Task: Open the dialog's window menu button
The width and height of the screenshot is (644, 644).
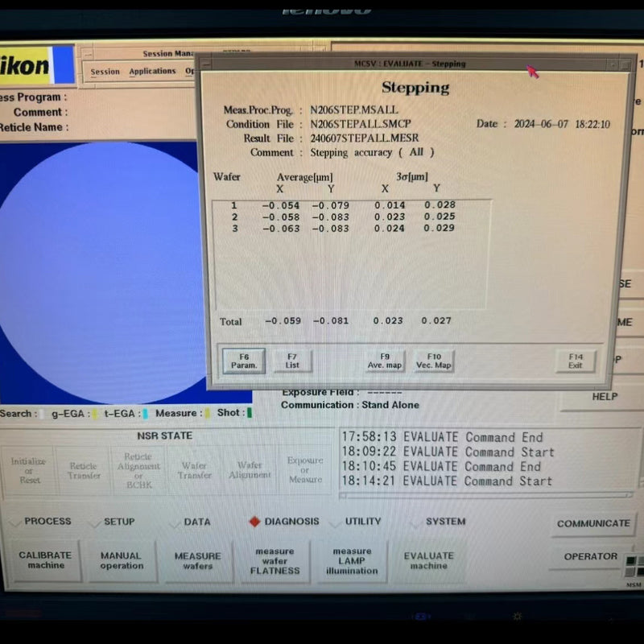Action: tap(206, 64)
